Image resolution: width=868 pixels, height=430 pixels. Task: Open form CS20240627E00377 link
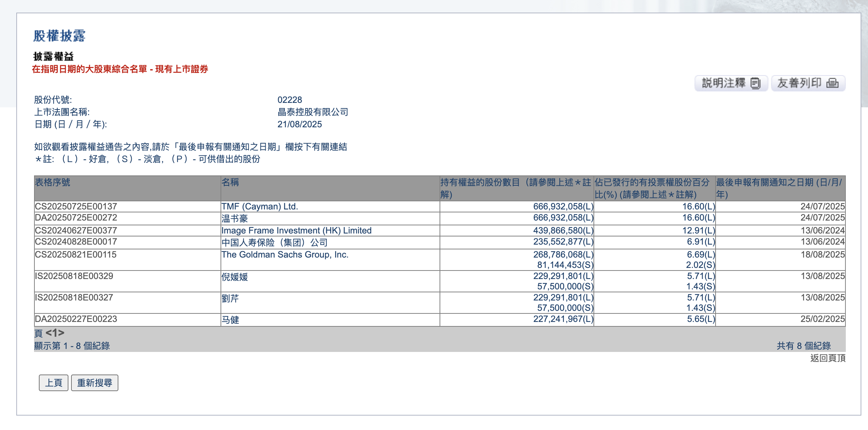coord(76,231)
